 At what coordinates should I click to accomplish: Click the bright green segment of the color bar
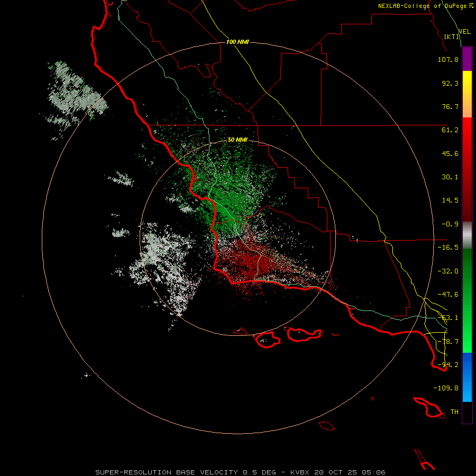pos(467,300)
